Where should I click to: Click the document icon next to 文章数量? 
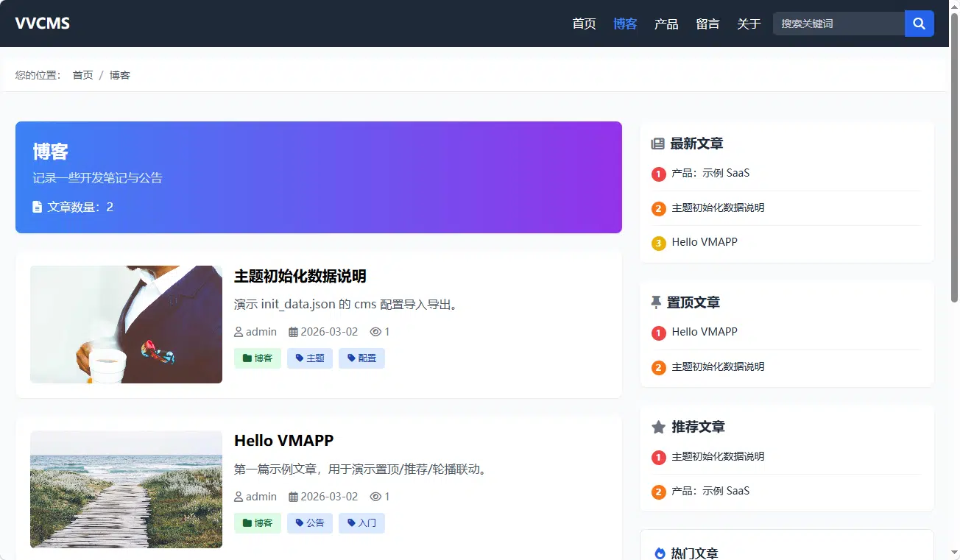pos(38,208)
